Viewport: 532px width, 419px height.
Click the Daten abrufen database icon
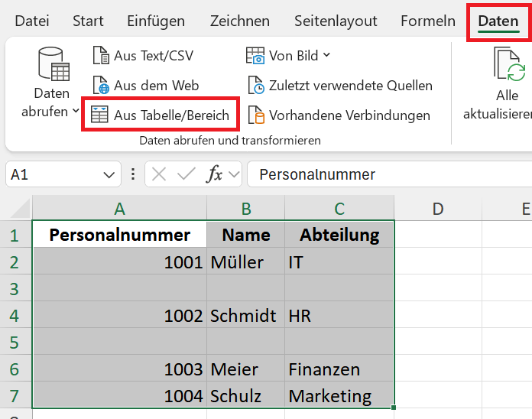tap(54, 63)
